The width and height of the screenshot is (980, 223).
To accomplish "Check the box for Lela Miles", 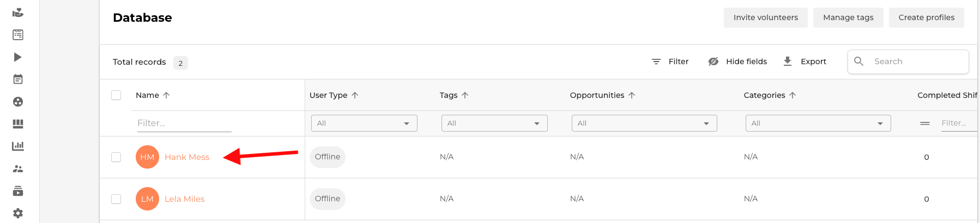I will click(x=116, y=199).
